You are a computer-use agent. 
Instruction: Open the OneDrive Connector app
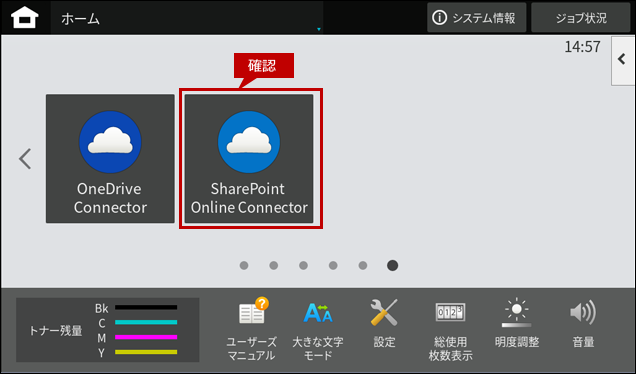pyautogui.click(x=110, y=159)
